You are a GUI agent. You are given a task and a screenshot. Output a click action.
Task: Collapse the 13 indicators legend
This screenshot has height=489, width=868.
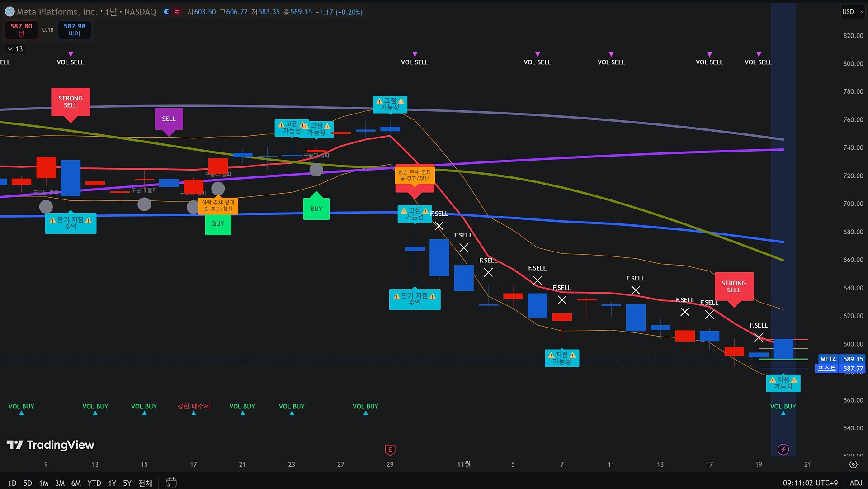[x=15, y=49]
